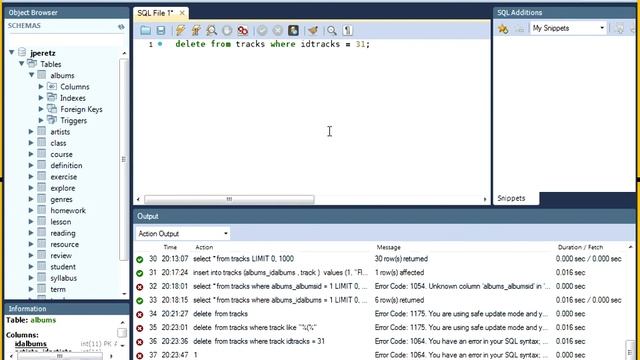
Task: Click the editor scroll right arrow
Action: [485, 199]
